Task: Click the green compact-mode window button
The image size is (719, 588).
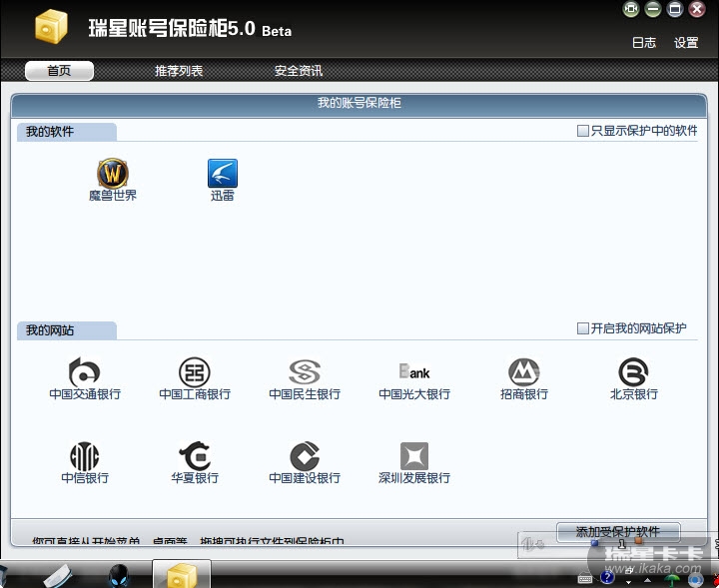Action: click(x=631, y=9)
